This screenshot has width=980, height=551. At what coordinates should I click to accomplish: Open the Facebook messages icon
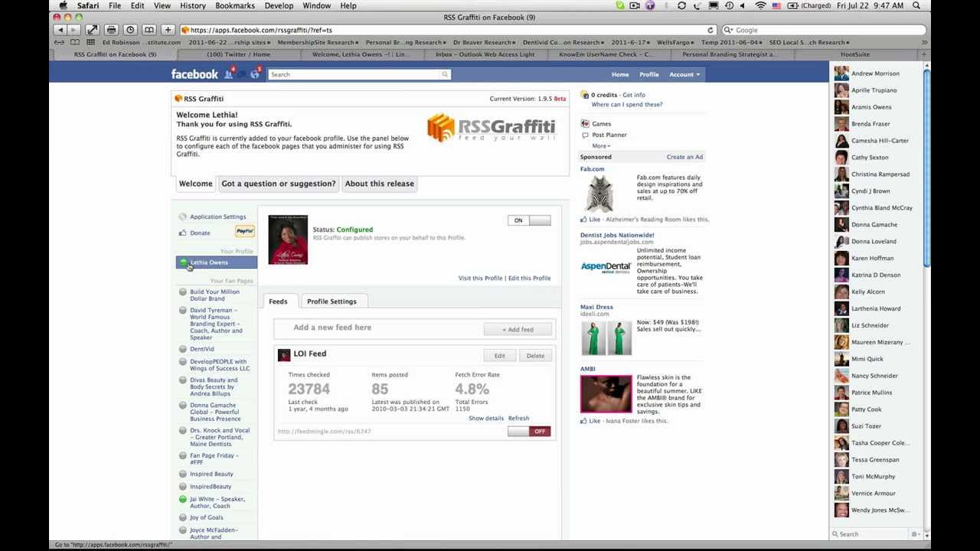point(241,73)
